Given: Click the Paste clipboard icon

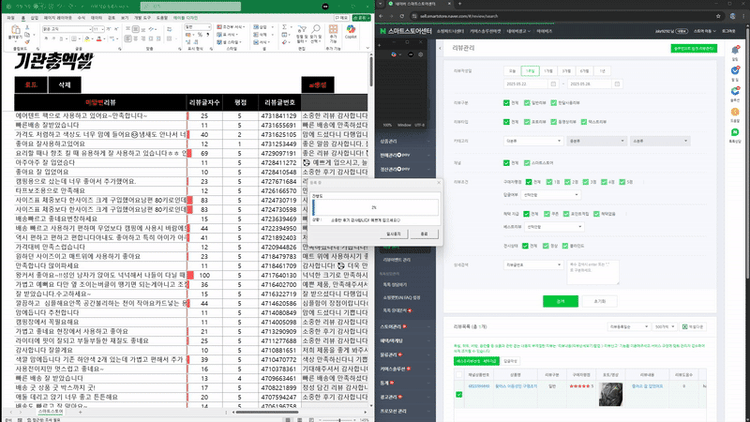Looking at the screenshot, I should [x=15, y=32].
